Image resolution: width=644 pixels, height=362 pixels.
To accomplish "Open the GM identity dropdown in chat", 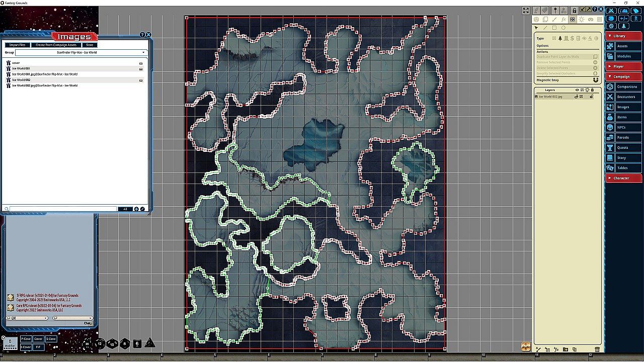I will click(27, 318).
